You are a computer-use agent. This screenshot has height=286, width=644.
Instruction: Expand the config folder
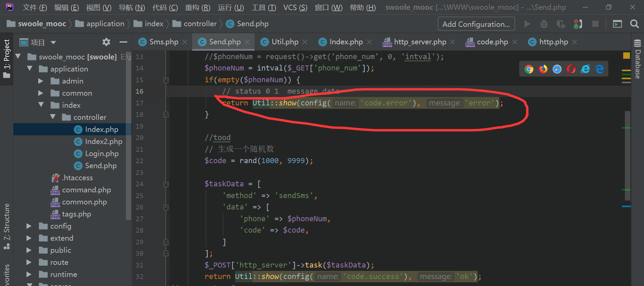point(29,226)
